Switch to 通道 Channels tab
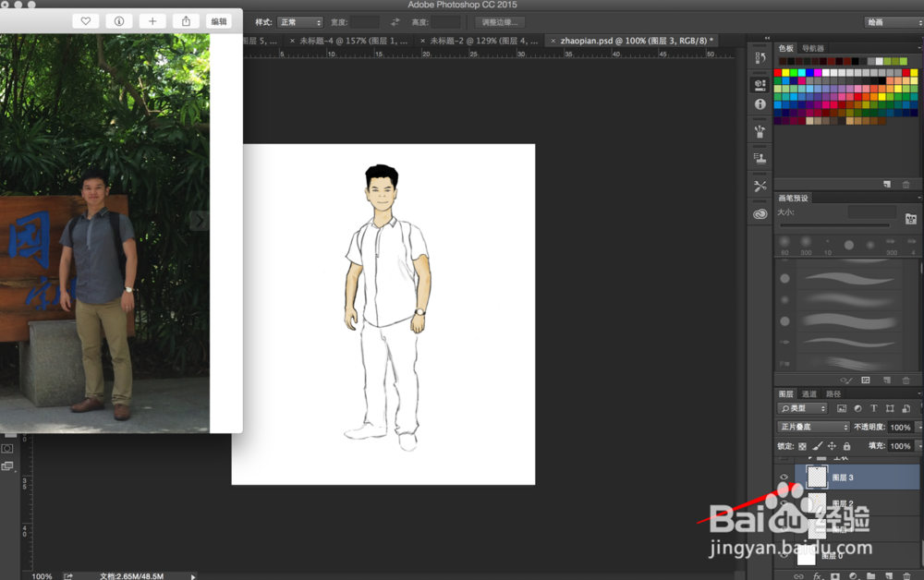Viewport: 924px width, 580px height. pos(809,394)
